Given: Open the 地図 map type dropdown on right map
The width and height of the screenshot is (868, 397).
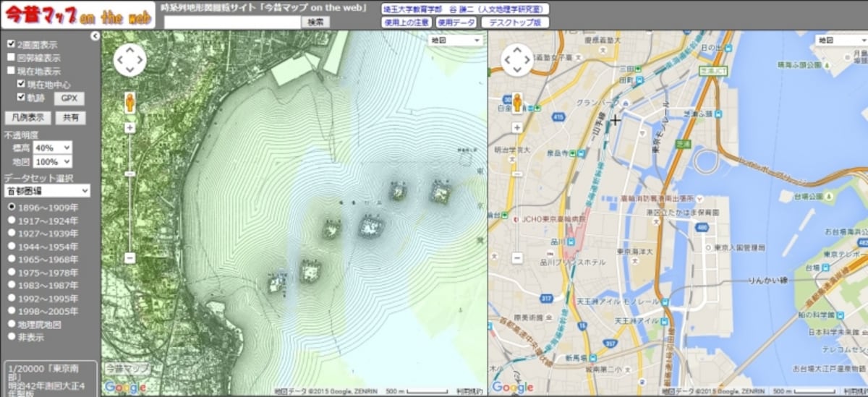Looking at the screenshot, I should click(841, 40).
